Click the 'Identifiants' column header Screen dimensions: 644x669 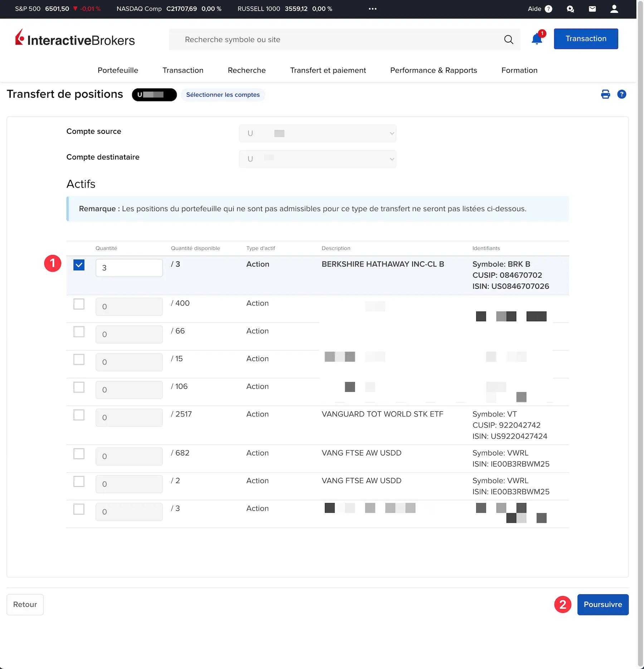tap(486, 248)
